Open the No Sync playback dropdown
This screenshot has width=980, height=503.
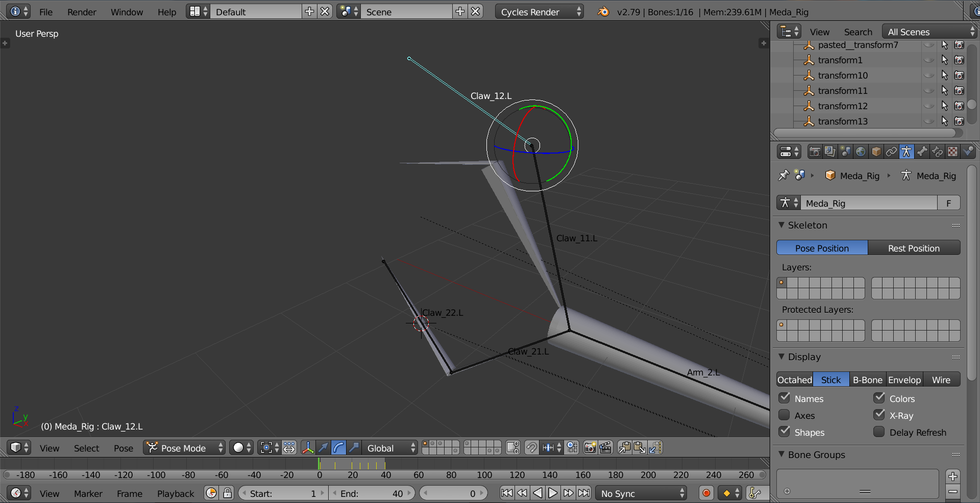(x=641, y=493)
